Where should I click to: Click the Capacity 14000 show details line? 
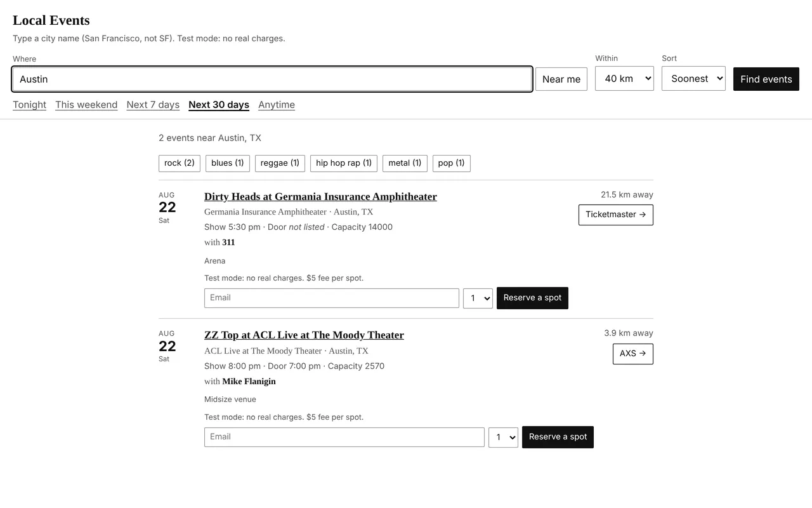click(298, 227)
